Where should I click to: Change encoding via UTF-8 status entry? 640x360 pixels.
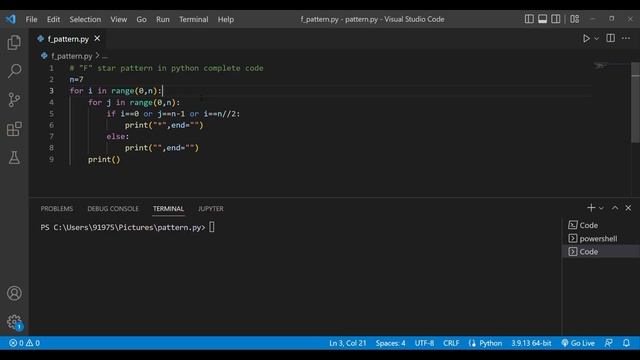[424, 343]
